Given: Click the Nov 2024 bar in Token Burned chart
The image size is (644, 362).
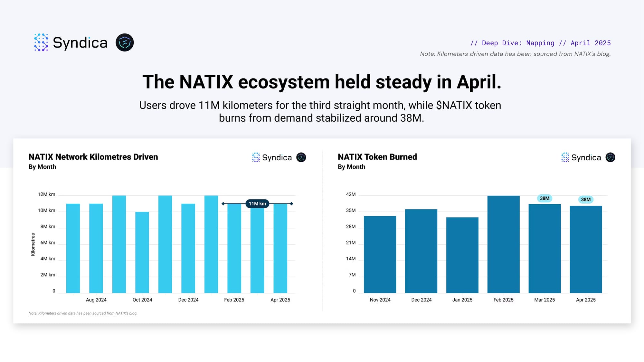Looking at the screenshot, I should pos(380,254).
